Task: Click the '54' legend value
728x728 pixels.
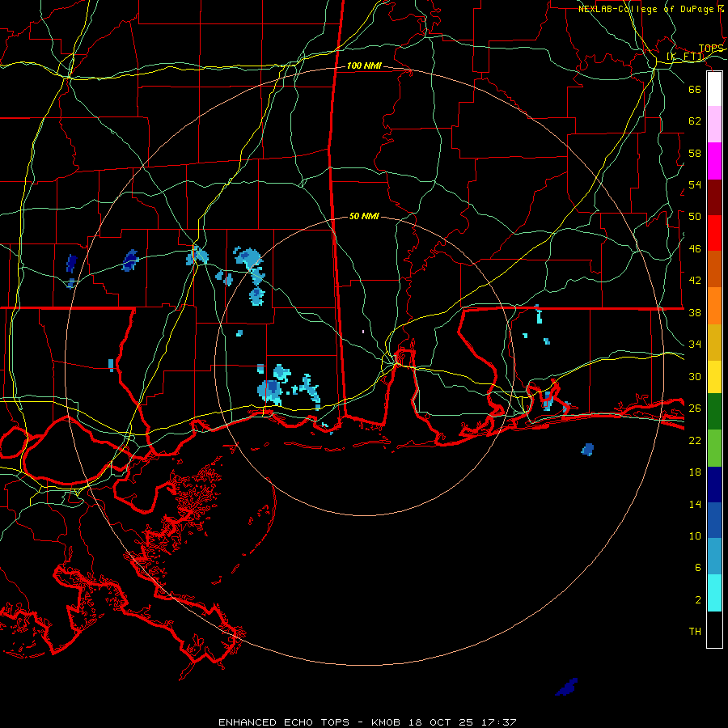Action: click(x=695, y=184)
